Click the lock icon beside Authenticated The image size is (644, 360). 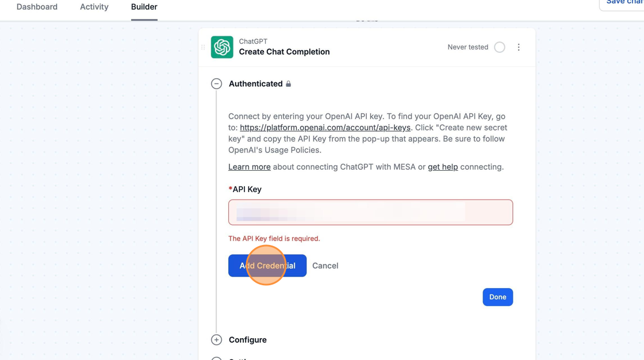pyautogui.click(x=289, y=84)
